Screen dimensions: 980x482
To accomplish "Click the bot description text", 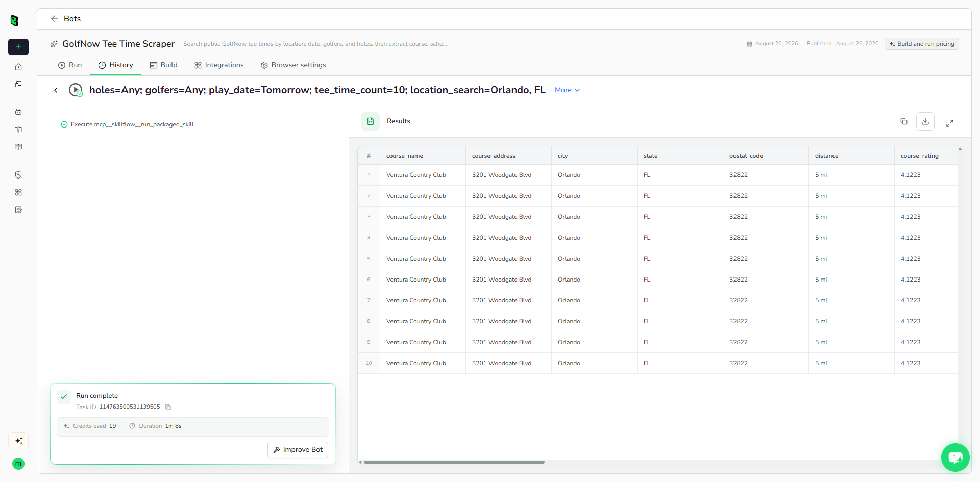I will coord(315,44).
